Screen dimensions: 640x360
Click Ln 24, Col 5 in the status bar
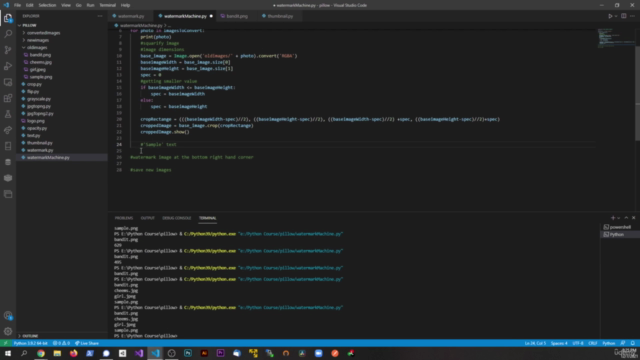pyautogui.click(x=535, y=343)
